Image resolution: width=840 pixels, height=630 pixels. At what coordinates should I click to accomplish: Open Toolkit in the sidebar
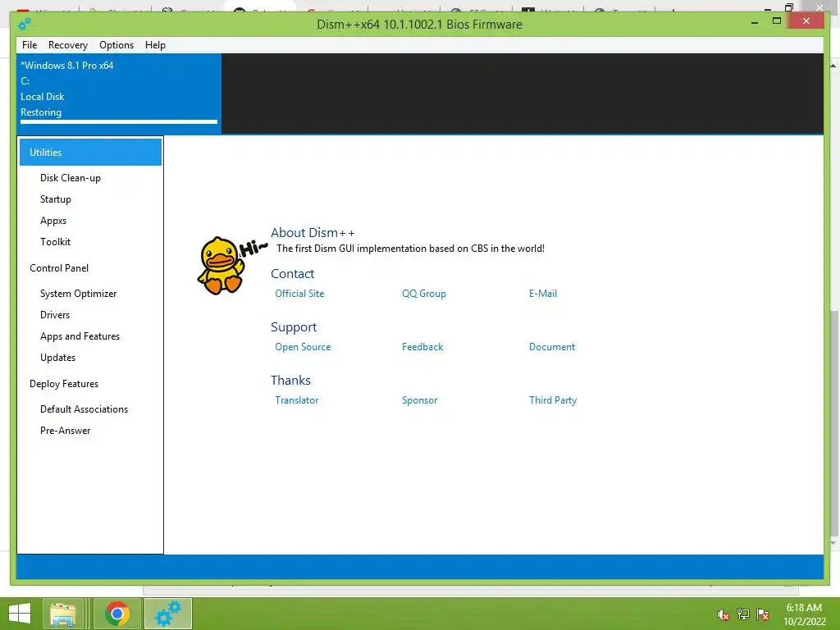point(55,242)
